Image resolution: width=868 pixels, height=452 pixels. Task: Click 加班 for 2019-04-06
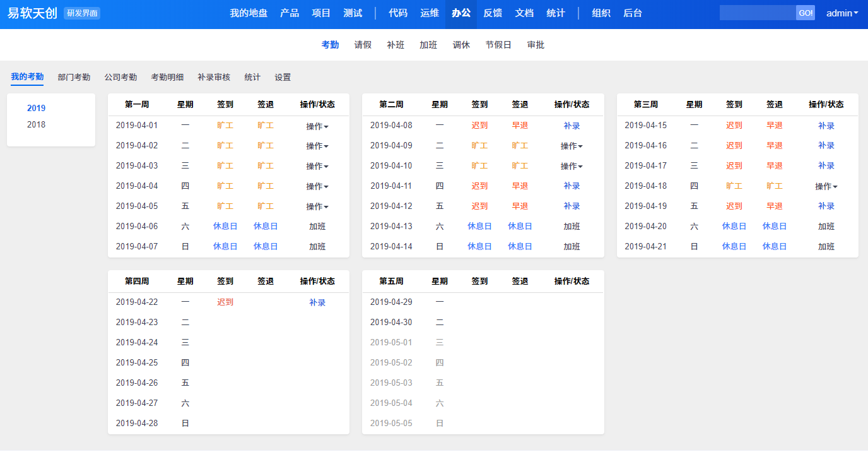(317, 227)
